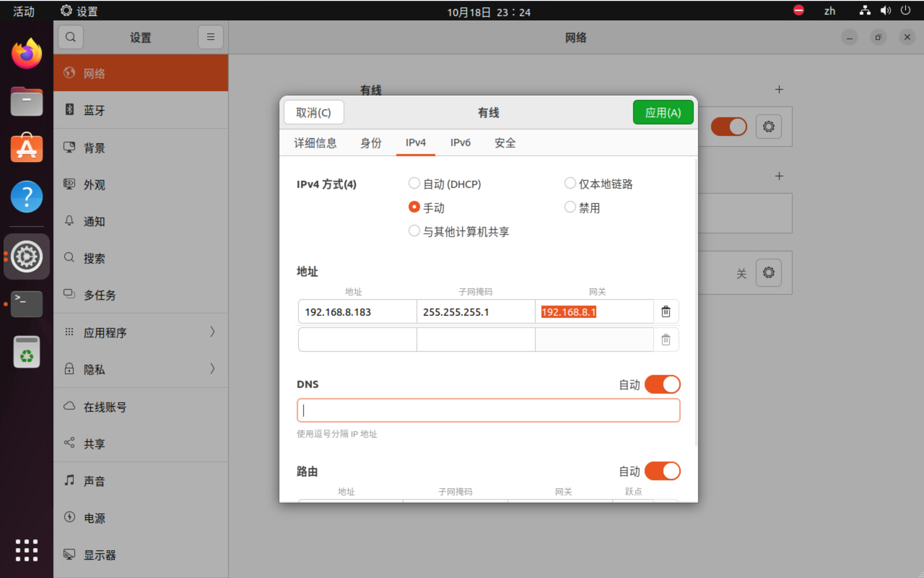Switch to the IPv6 tab
924x578 pixels.
pyautogui.click(x=460, y=143)
